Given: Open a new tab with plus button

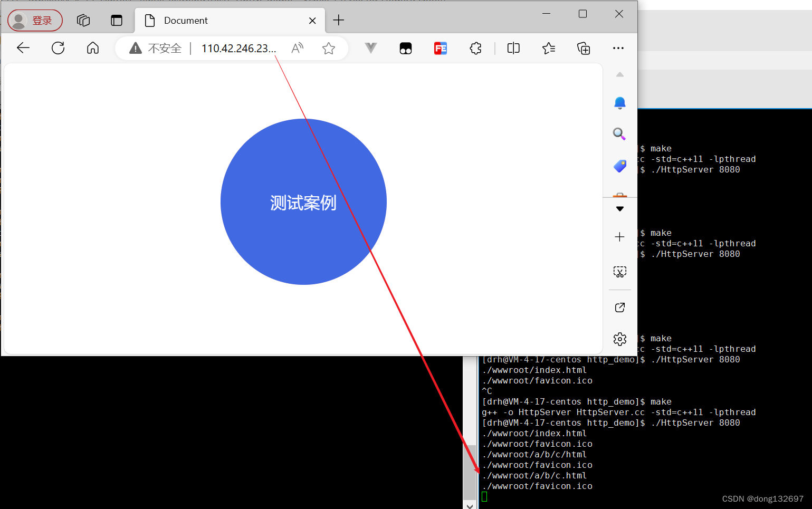Looking at the screenshot, I should (x=339, y=21).
